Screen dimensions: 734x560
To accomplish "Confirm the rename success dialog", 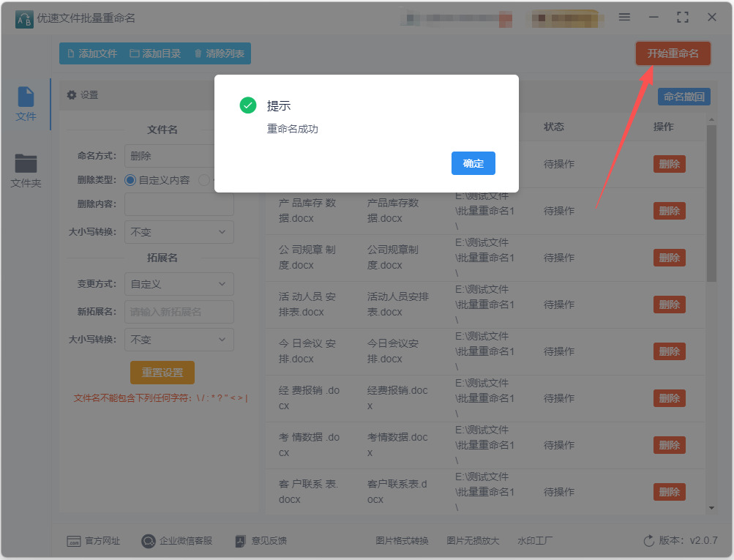I will coord(473,163).
